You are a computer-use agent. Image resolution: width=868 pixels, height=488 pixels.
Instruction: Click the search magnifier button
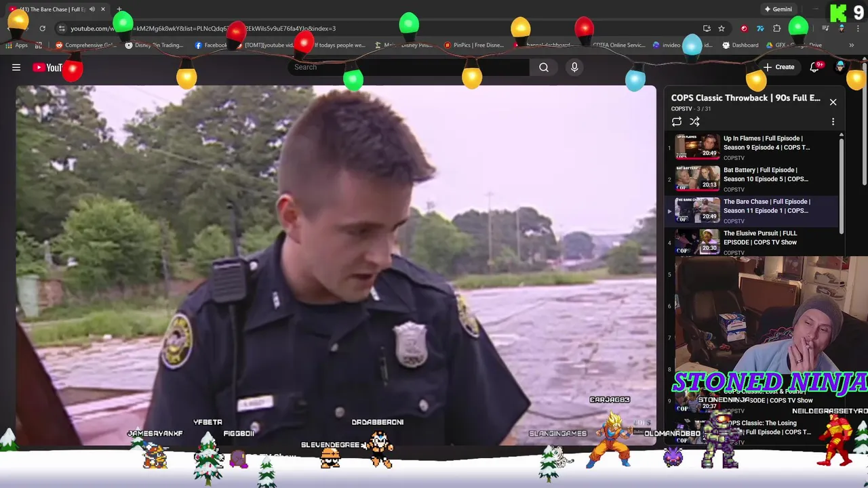(544, 67)
